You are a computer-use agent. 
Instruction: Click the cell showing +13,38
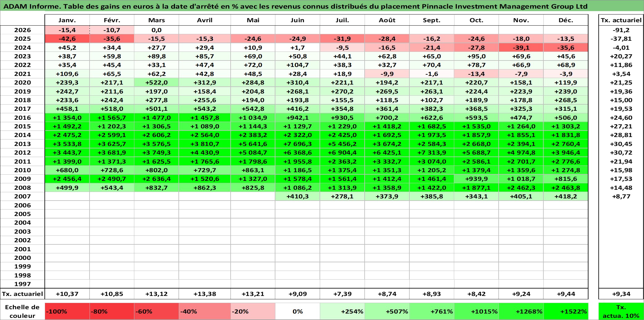205,294
